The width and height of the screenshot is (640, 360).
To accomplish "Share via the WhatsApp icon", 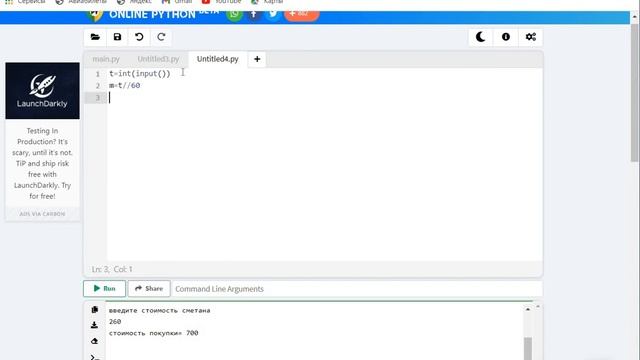I will 234,14.
